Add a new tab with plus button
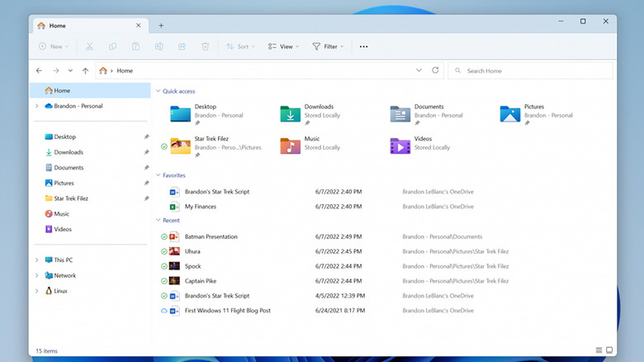 pyautogui.click(x=161, y=26)
